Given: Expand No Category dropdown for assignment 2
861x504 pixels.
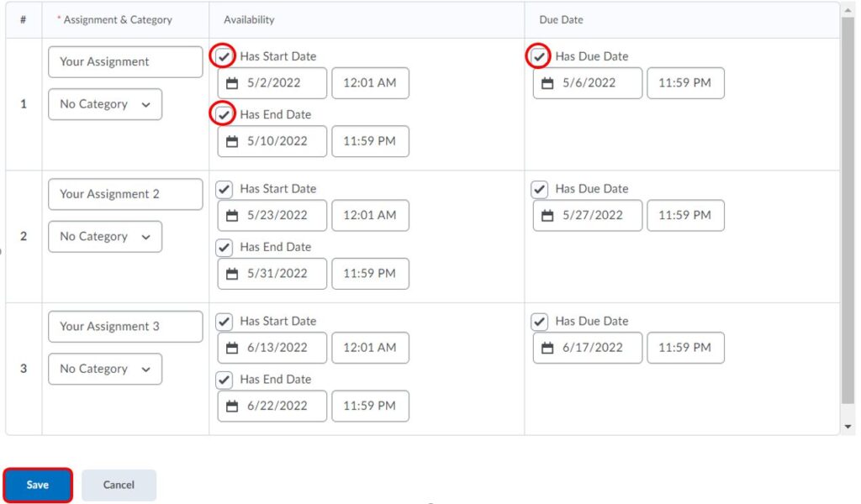Looking at the screenshot, I should tap(105, 237).
